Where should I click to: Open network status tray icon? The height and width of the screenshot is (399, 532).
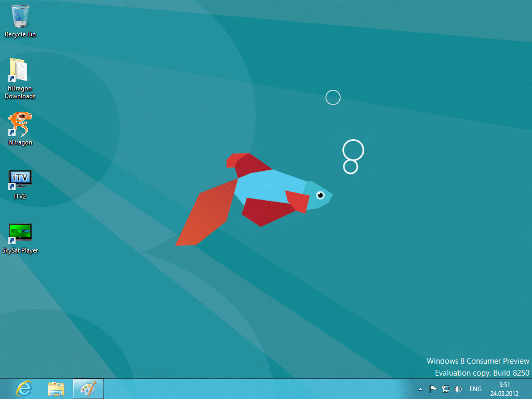coord(445,389)
